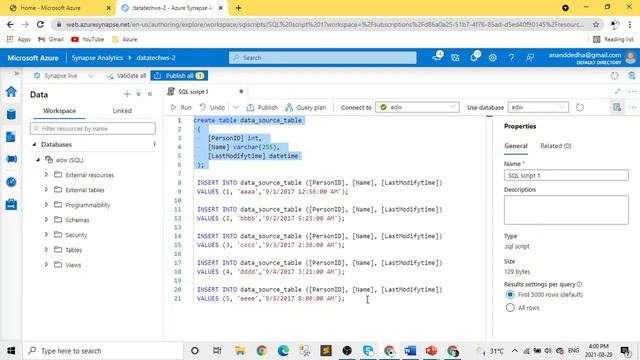Collapse the Databases section
This screenshot has width=640, height=360.
(34, 144)
